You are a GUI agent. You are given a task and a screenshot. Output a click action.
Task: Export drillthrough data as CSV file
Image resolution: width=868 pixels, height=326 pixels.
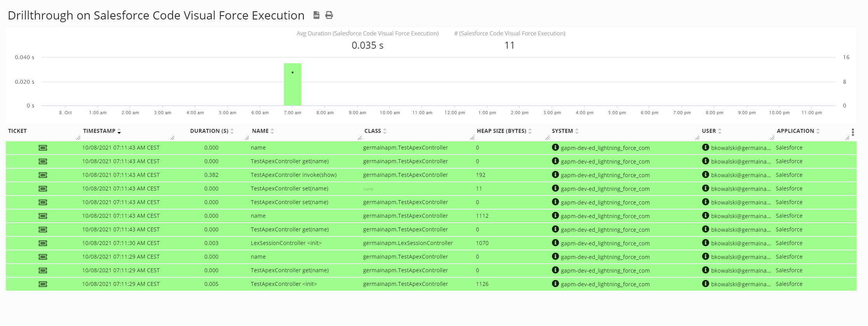[316, 15]
